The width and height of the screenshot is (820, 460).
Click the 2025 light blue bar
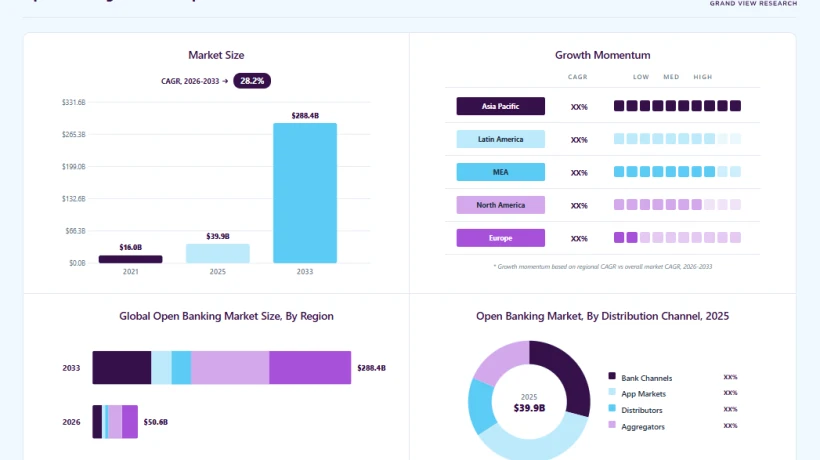pos(218,254)
